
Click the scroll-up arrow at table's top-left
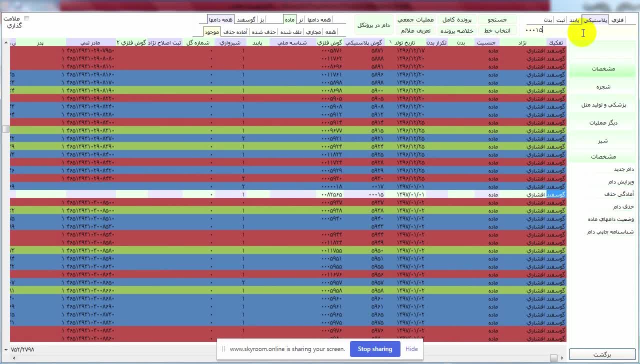6,43
